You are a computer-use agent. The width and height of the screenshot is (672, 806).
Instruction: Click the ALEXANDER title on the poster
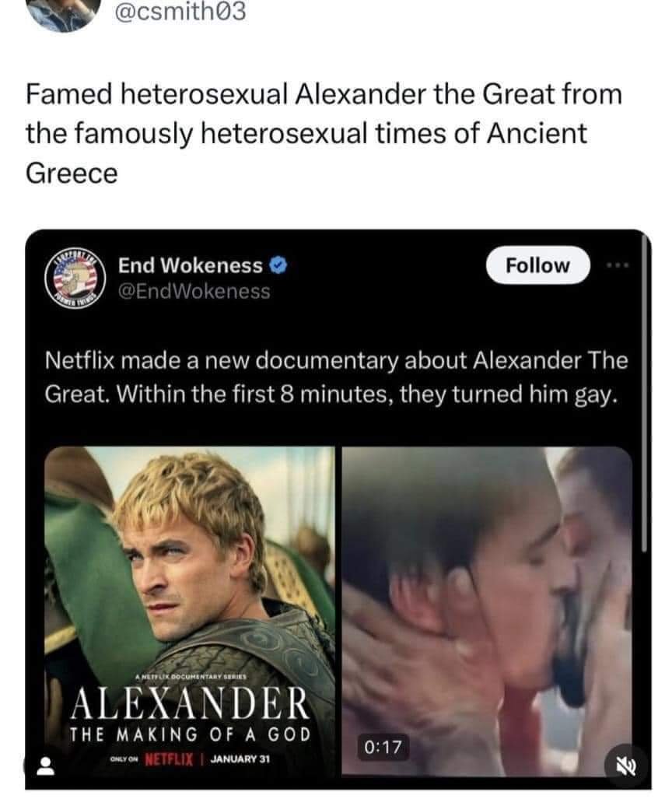click(x=190, y=703)
